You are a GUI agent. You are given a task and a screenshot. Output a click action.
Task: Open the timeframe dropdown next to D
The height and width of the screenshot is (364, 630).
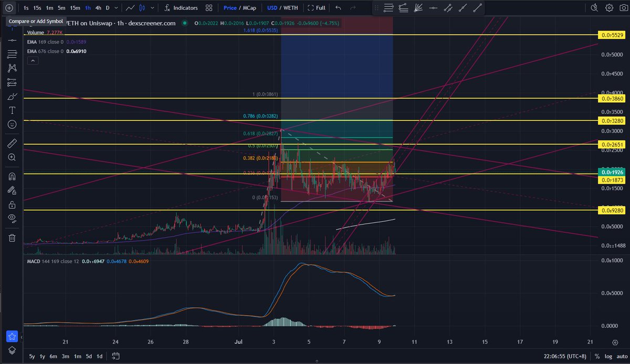coord(115,8)
